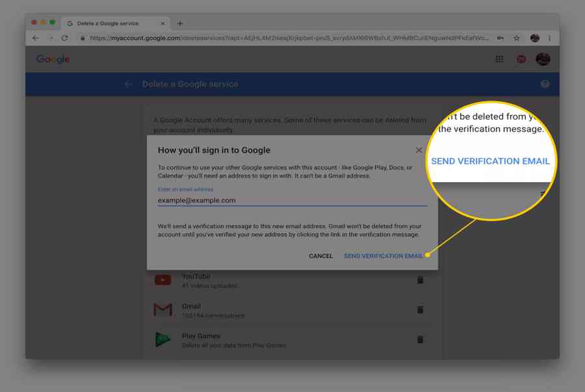Image resolution: width=585 pixels, height=392 pixels.
Task: Open the help question mark icon
Action: pos(545,84)
